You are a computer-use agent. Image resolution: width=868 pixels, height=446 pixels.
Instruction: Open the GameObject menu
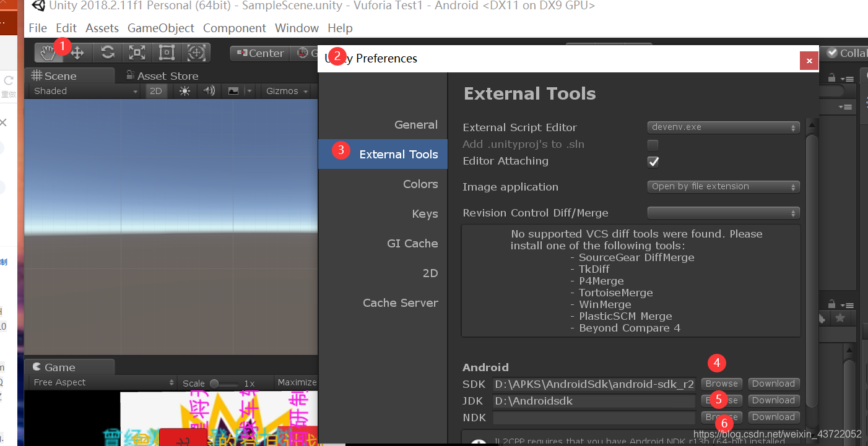pyautogui.click(x=161, y=28)
